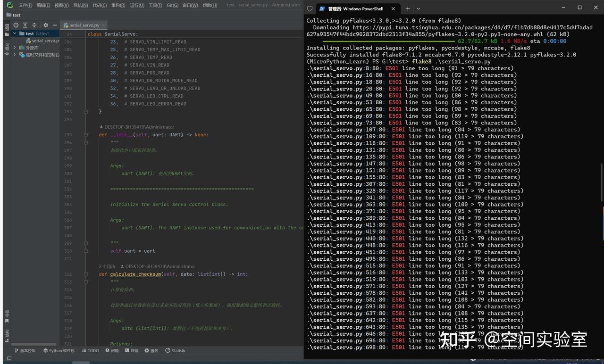Click the 'flake8 .\serial_servo.py' command in PowerShell
Screen dimensions: 604x364
click(451, 61)
